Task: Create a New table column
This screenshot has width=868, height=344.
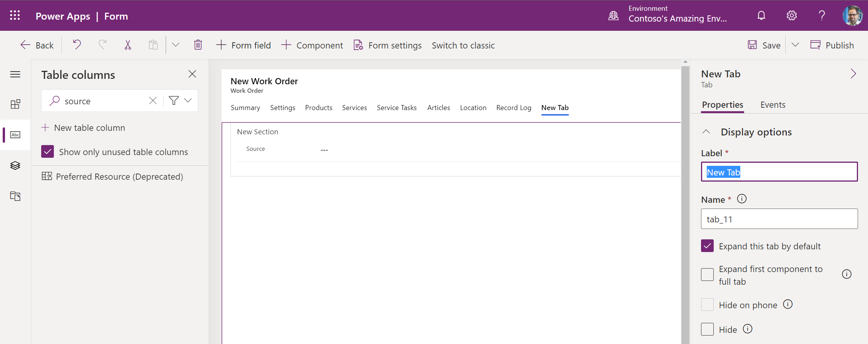Action: click(x=83, y=128)
